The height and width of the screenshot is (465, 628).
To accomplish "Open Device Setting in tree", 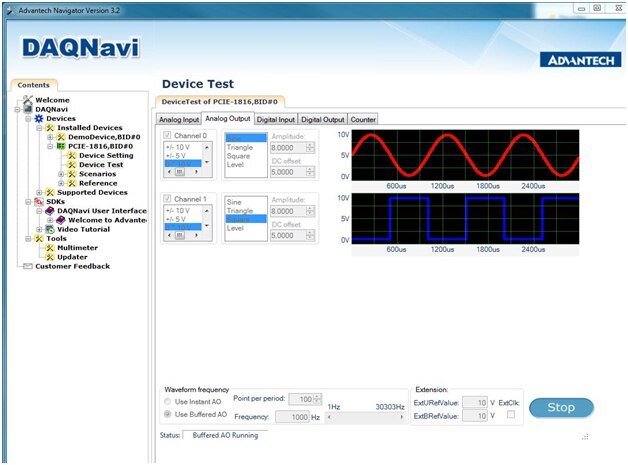I will point(106,155).
